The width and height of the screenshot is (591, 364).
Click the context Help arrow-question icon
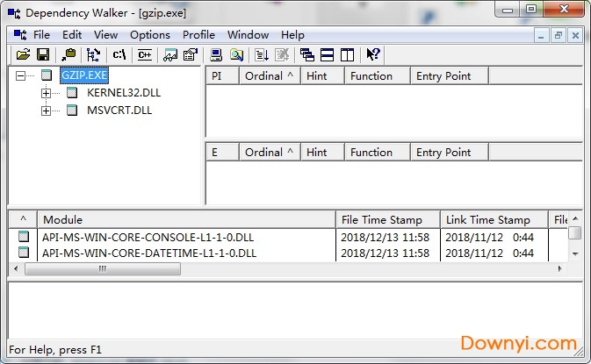373,54
